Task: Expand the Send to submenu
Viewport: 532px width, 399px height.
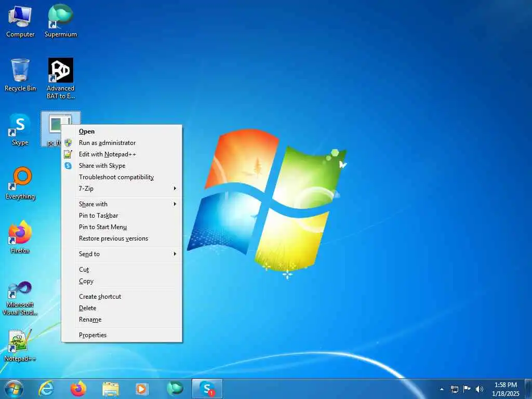Action: click(x=122, y=254)
